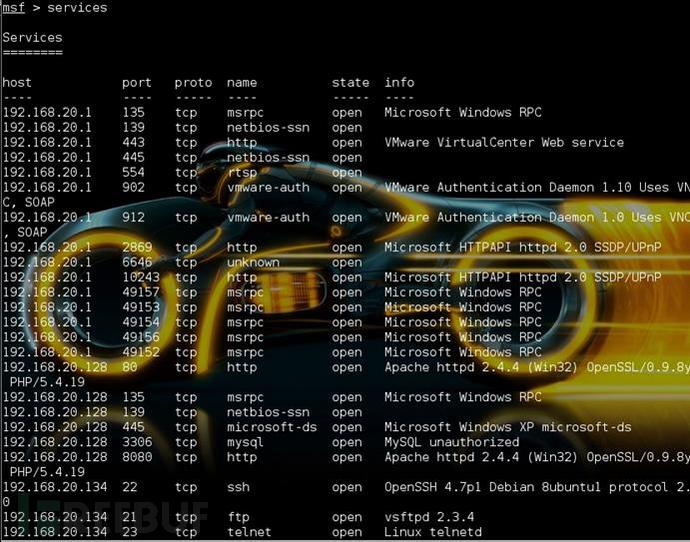Select the 'port' column header
This screenshot has height=542, width=690.
click(x=137, y=83)
